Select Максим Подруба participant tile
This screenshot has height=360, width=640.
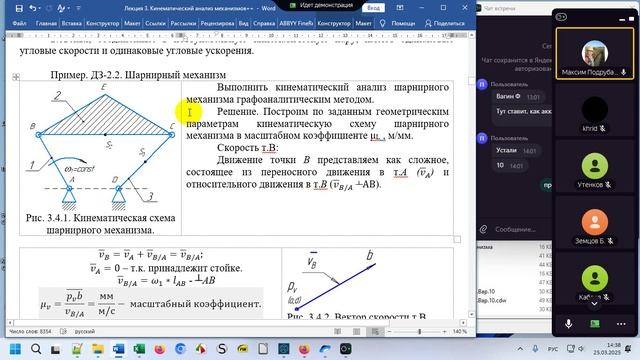(x=595, y=54)
